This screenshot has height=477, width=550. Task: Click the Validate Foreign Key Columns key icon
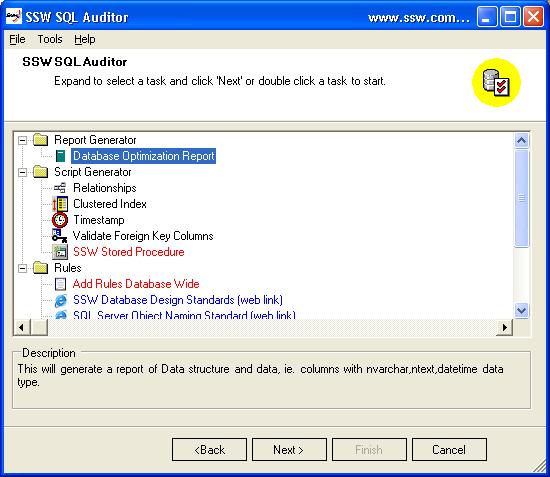tap(59, 236)
